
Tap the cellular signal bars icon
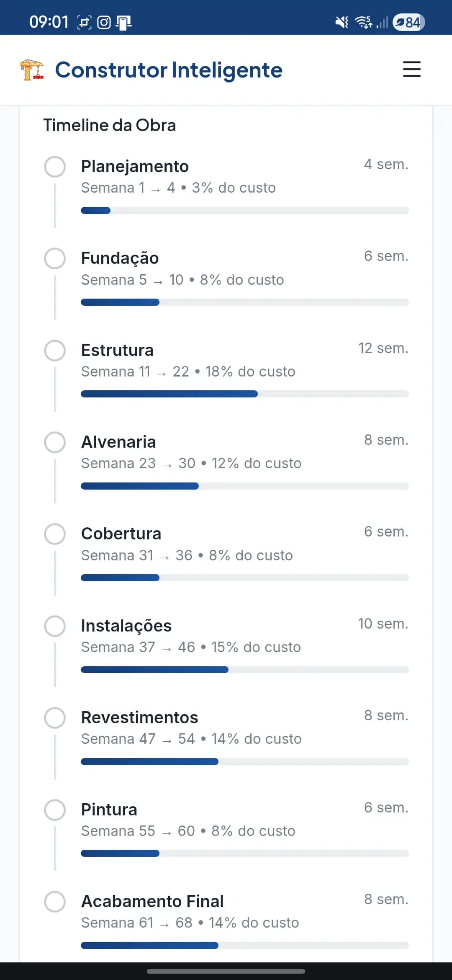[382, 22]
